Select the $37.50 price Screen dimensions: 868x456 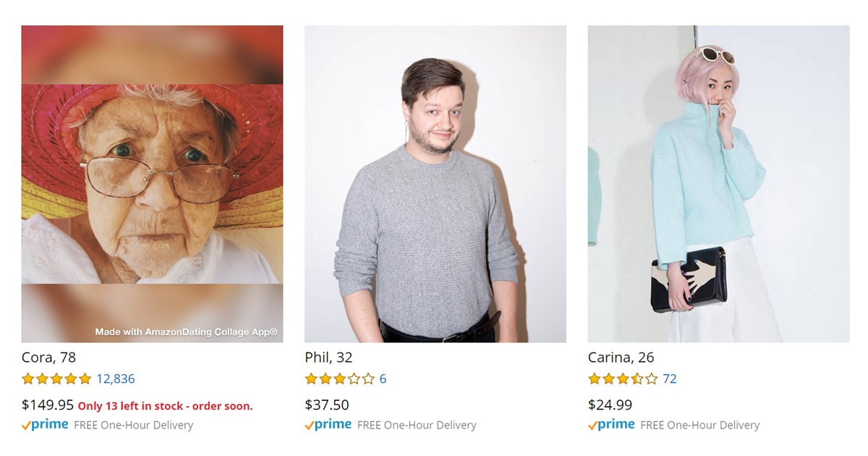click(x=327, y=405)
